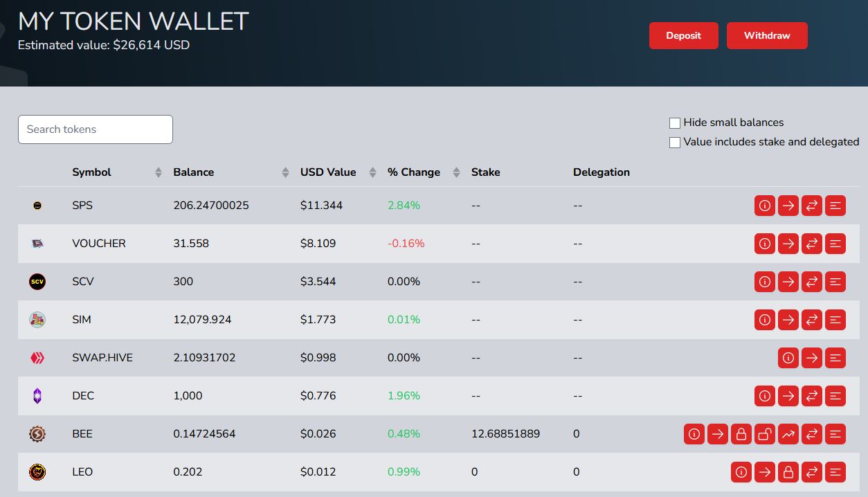
Task: Show SCV history with lines icon
Action: pos(835,282)
